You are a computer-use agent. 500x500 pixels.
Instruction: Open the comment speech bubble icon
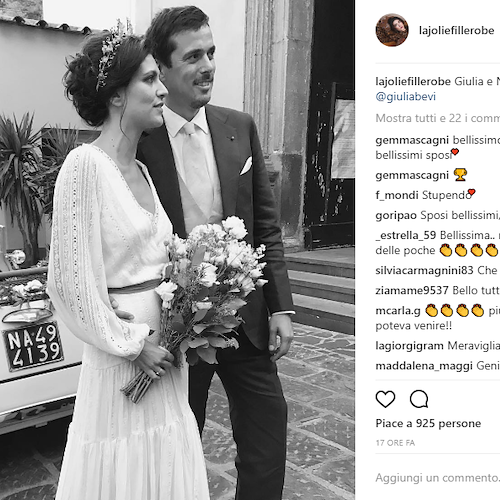point(419,399)
